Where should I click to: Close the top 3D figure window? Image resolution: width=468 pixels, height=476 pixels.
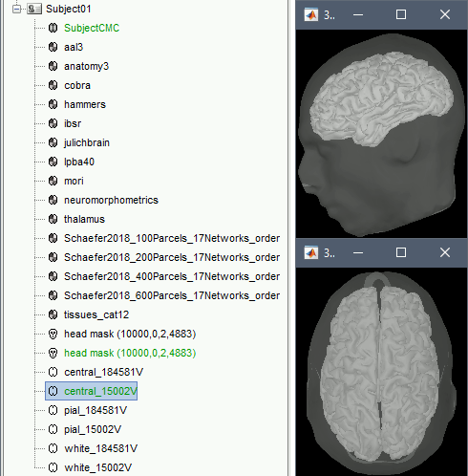(x=445, y=14)
